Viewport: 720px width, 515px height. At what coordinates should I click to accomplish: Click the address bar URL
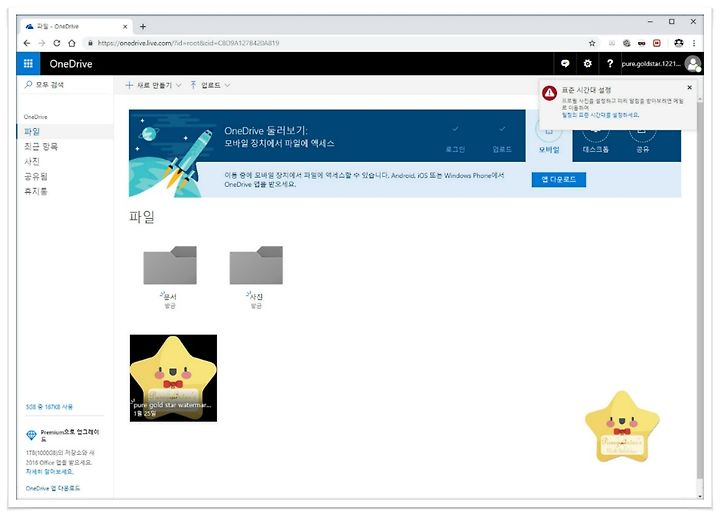(x=188, y=43)
